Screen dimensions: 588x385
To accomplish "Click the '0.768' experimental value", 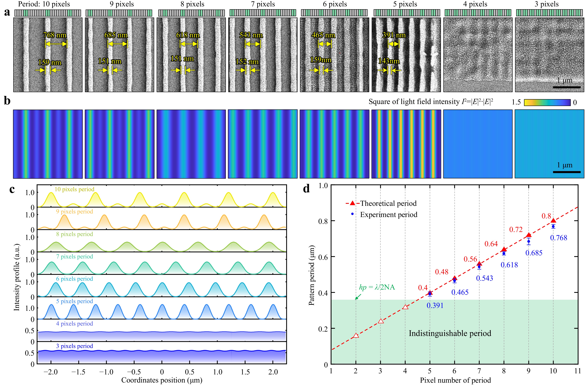I will [x=559, y=238].
